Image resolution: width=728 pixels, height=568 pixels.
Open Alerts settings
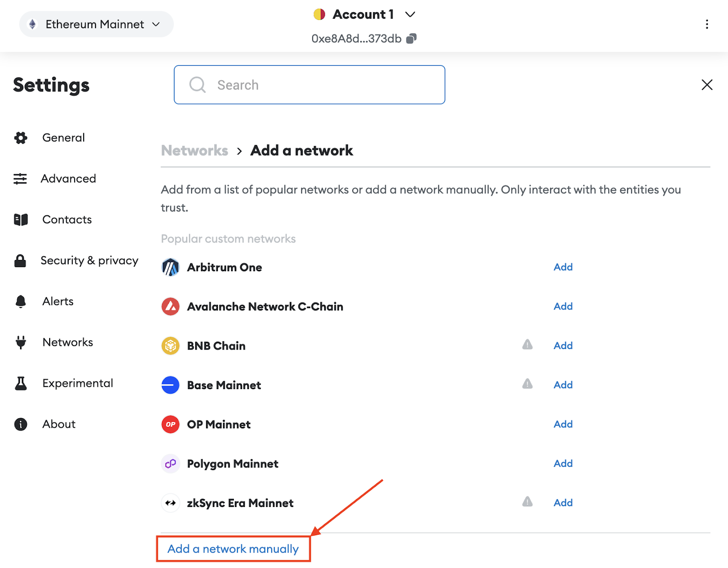click(x=58, y=301)
